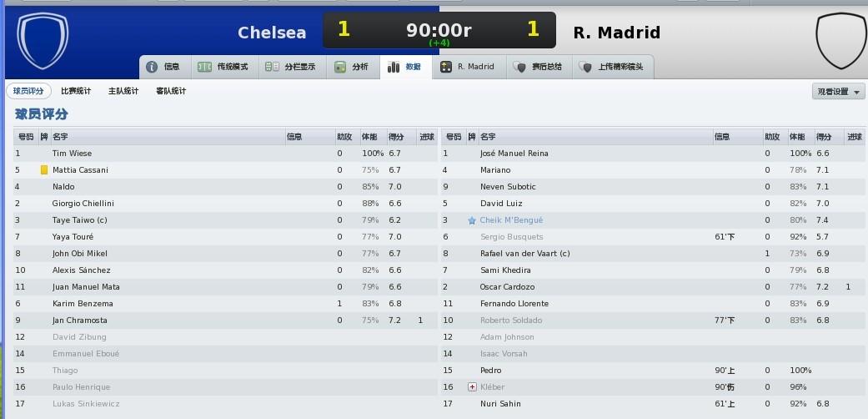868x419 pixels.
Task: Click the Chelsea club crest
Action: 43,40
